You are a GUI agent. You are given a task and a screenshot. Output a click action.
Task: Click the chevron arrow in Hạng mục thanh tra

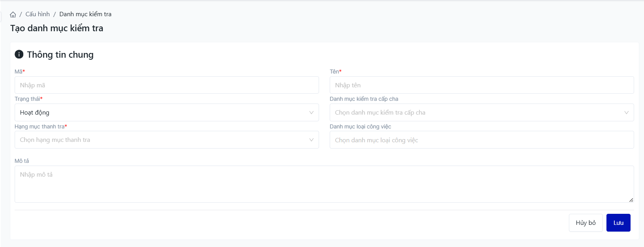tap(311, 140)
